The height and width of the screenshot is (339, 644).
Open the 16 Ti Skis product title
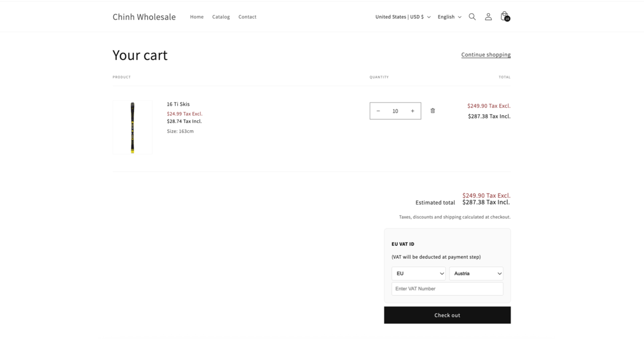click(178, 104)
